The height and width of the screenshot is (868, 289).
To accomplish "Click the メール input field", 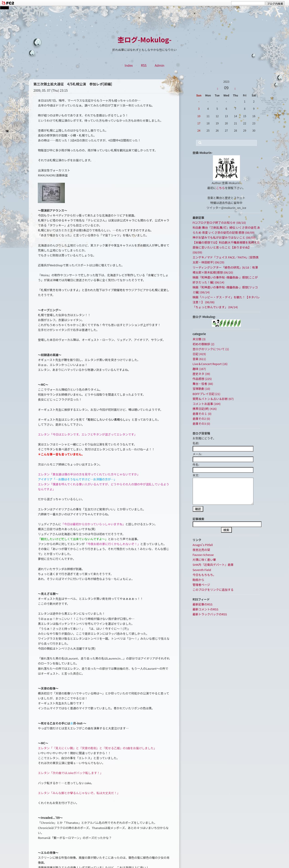I will coord(223,459).
